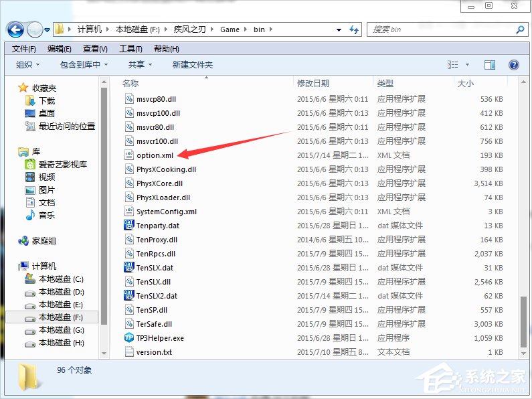
Task: Click the search bin input field
Action: 441,30
